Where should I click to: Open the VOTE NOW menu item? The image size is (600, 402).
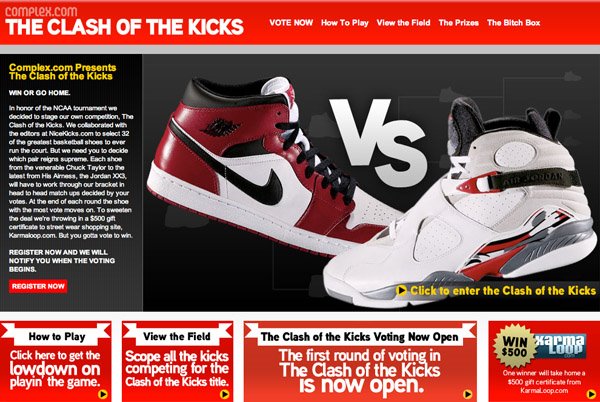click(291, 23)
